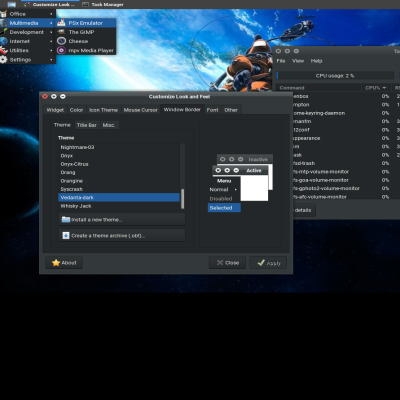400x400 pixels.
Task: Open the Office category icon in the menu
Action: (x=4, y=14)
